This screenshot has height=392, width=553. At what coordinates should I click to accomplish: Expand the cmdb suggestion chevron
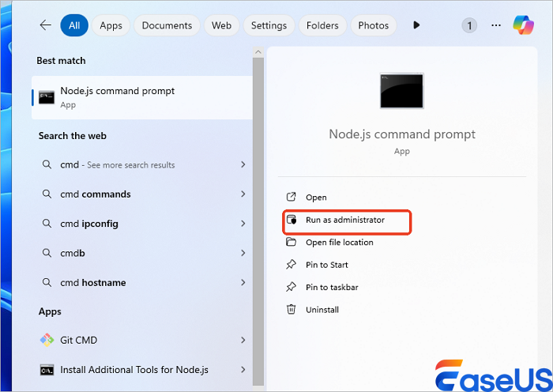tap(243, 253)
